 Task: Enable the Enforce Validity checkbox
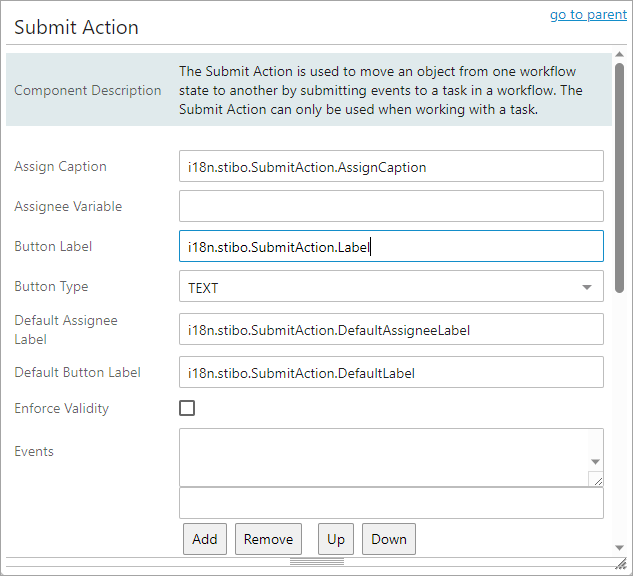click(187, 408)
